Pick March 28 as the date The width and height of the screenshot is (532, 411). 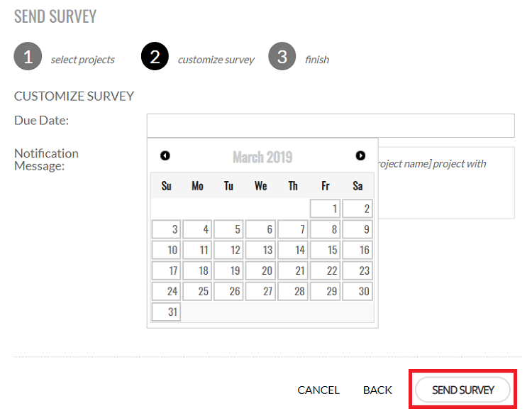(x=293, y=291)
